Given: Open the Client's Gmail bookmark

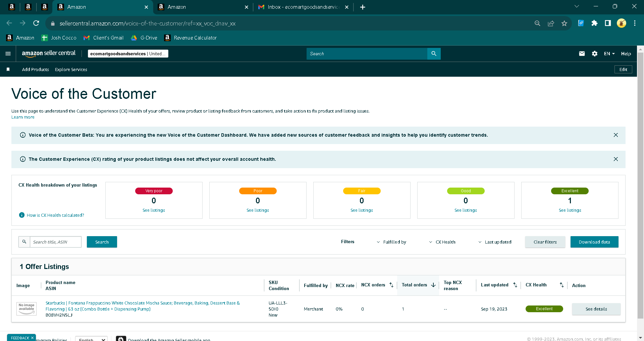Looking at the screenshot, I should coord(103,38).
